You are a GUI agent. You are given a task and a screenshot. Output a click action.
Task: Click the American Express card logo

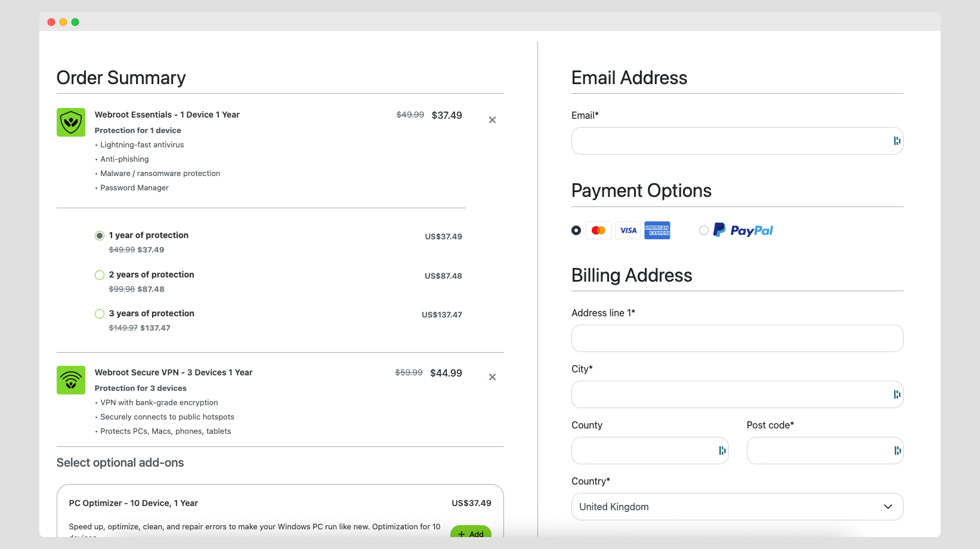[x=657, y=230]
